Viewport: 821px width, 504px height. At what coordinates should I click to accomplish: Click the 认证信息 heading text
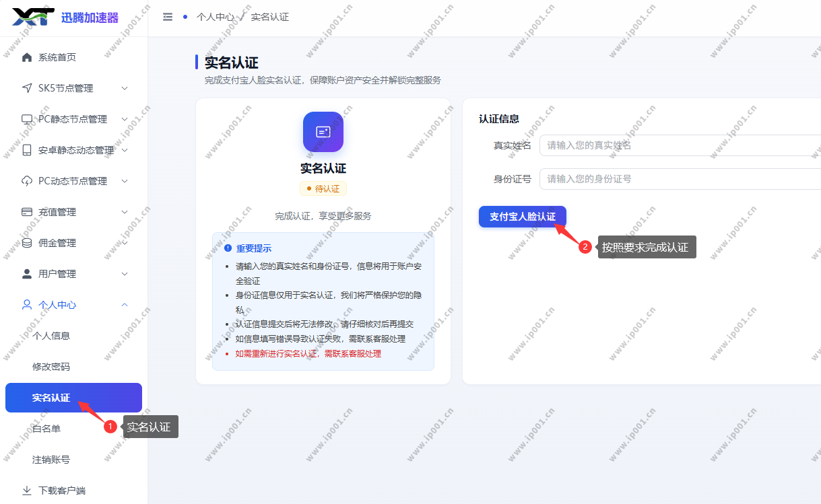coord(499,118)
